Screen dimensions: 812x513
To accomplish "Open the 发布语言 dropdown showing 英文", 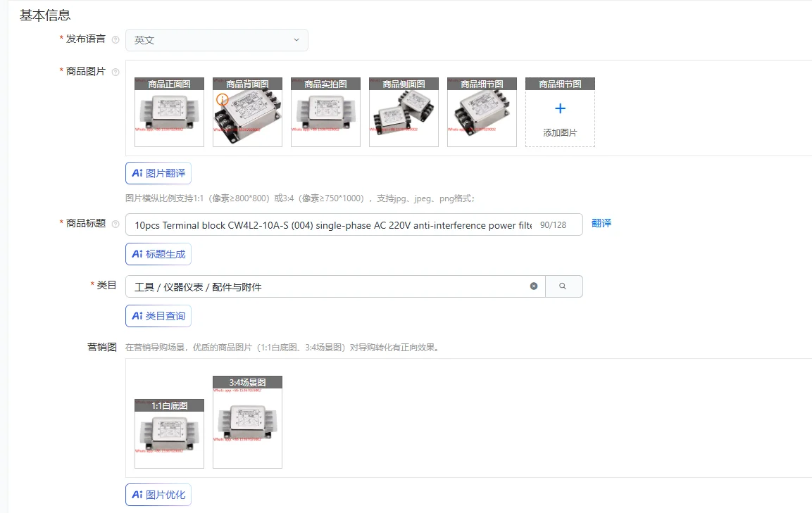I will 216,40.
